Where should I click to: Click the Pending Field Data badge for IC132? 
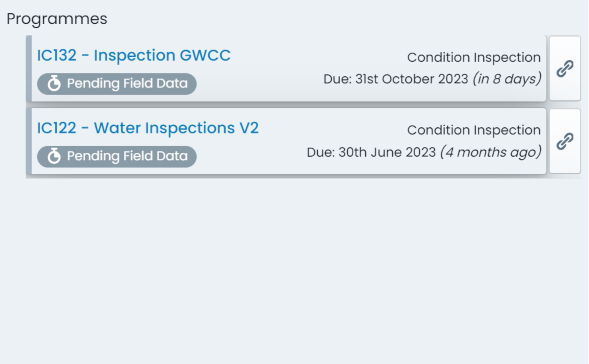coord(117,83)
